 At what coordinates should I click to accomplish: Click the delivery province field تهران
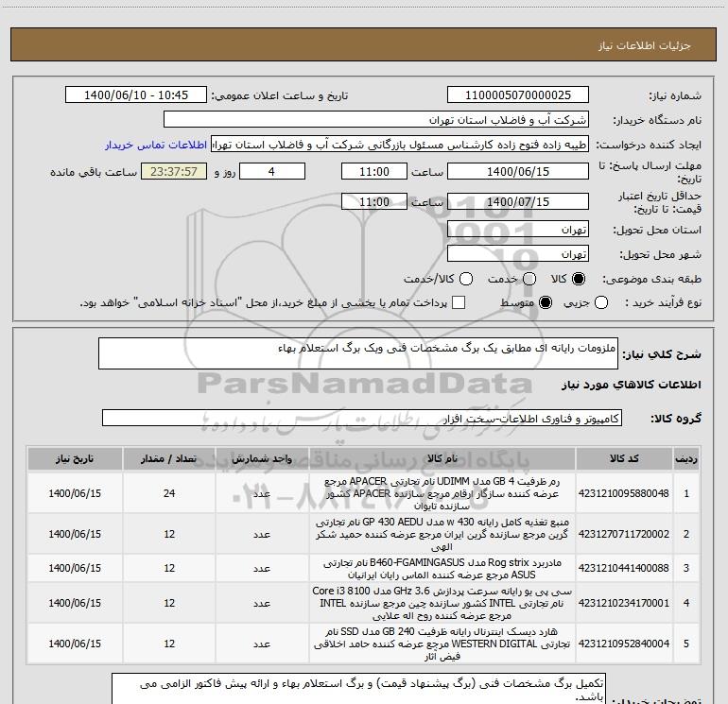coord(518,229)
